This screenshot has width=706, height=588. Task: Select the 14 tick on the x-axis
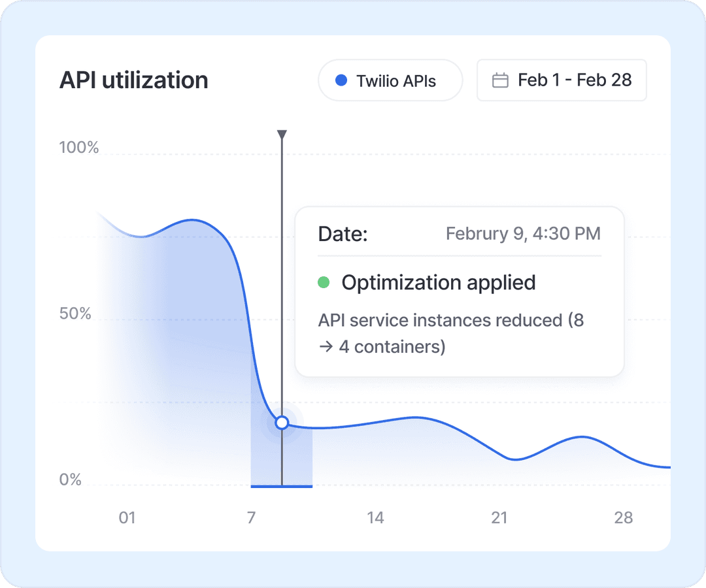(375, 518)
